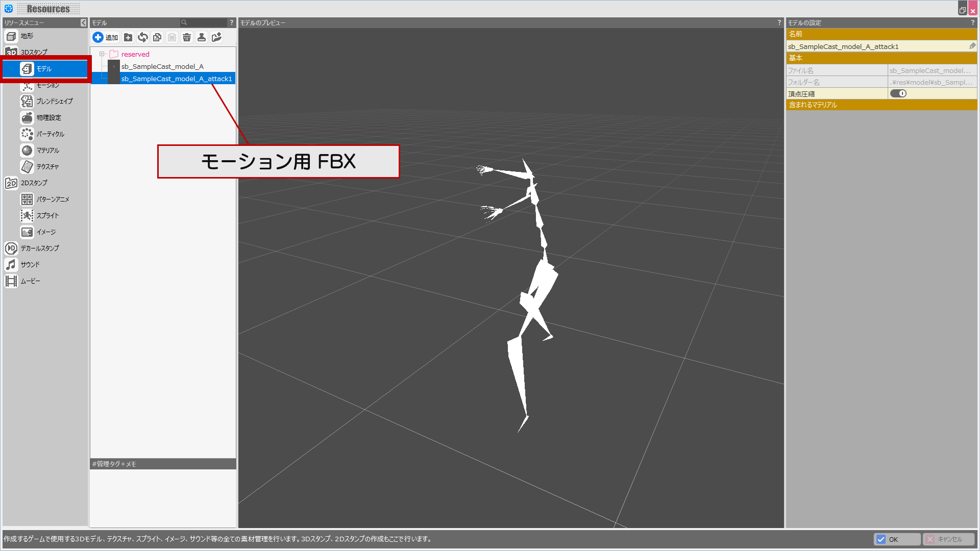Image resolution: width=980 pixels, height=551 pixels.
Task: Click the reload/refresh model icon
Action: coord(143,37)
